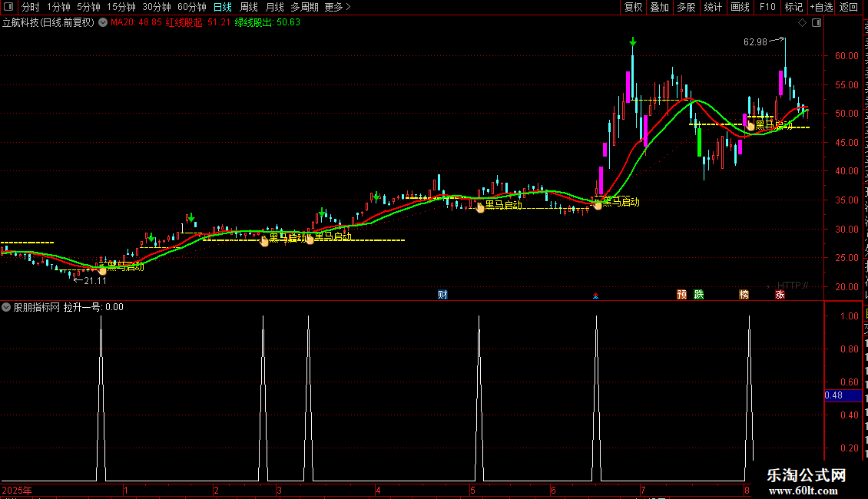868x499 pixels.
Task: Click the 60.00 price axis label
Action: click(x=847, y=56)
